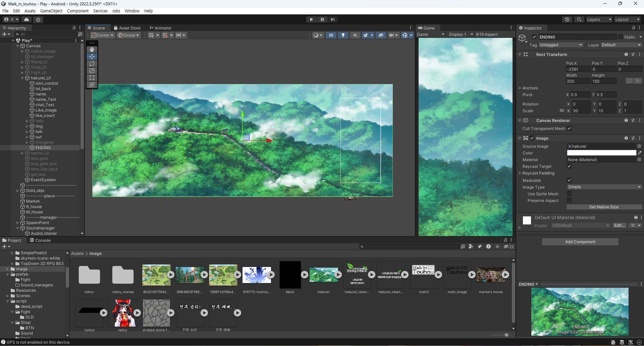Screen dimensions: 644x346
Task: Open the GameObject menu
Action: 51,11
